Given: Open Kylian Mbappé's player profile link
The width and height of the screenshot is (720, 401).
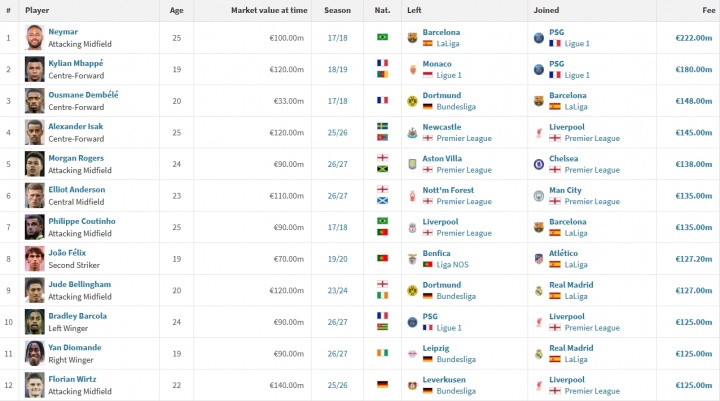Looking at the screenshot, I should coord(76,63).
